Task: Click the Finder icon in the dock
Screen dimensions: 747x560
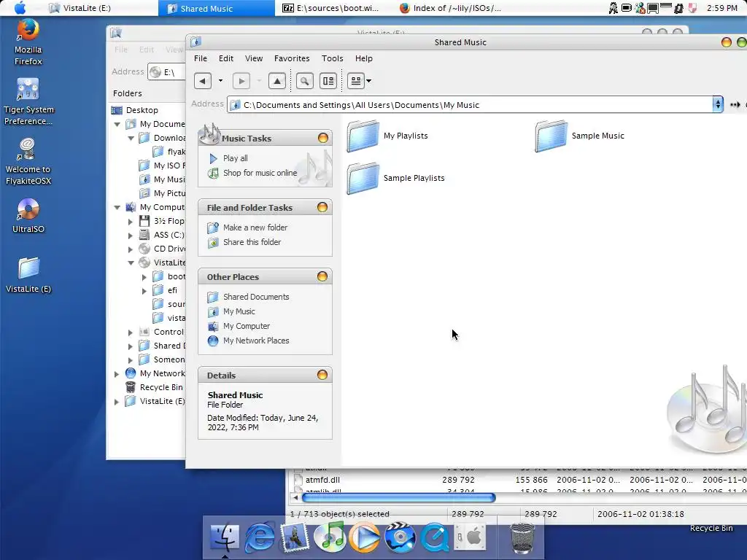Action: click(x=225, y=537)
